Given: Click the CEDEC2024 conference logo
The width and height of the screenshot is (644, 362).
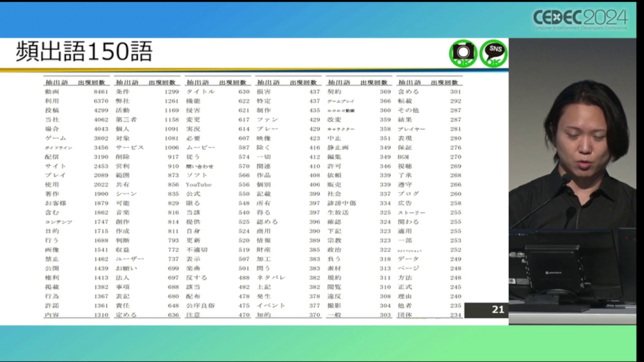Looking at the screenshot, I should click(580, 19).
